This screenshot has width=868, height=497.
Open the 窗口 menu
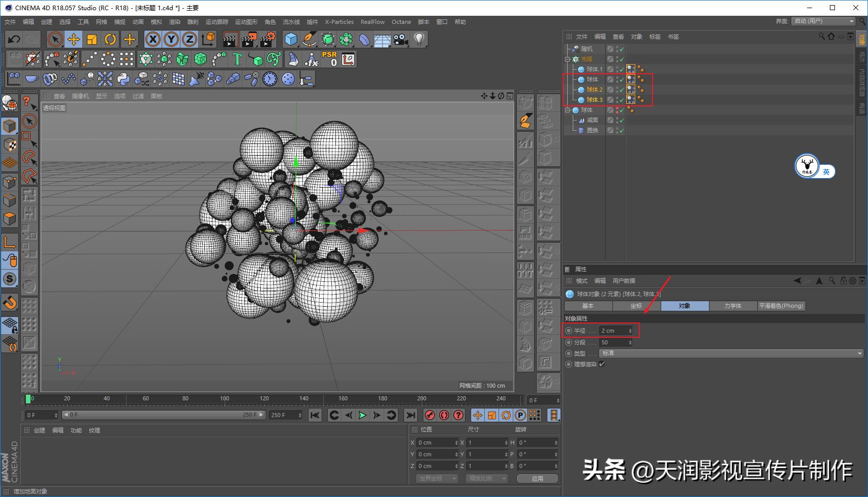pyautogui.click(x=442, y=22)
